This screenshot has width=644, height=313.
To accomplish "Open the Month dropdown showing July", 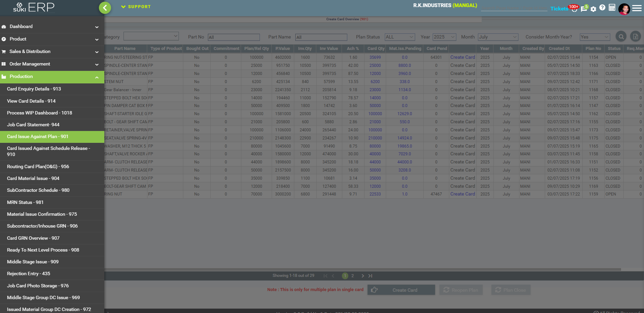I will pyautogui.click(x=498, y=37).
